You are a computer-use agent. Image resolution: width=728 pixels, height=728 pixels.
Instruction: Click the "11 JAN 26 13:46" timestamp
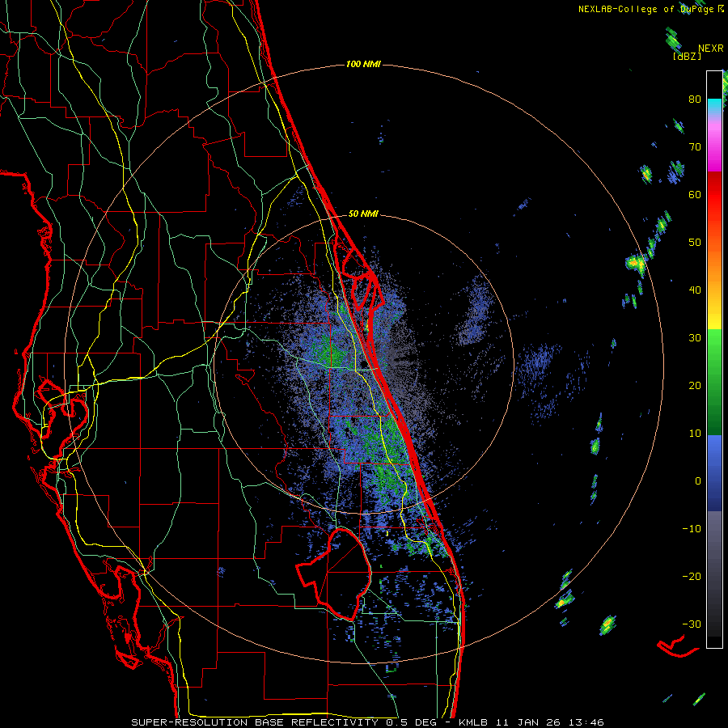(x=550, y=722)
